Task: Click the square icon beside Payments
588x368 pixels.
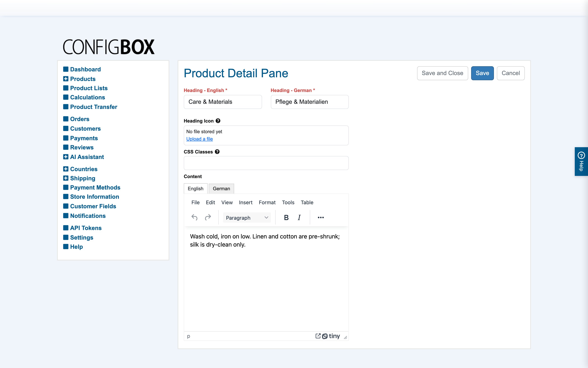Action: pos(66,138)
